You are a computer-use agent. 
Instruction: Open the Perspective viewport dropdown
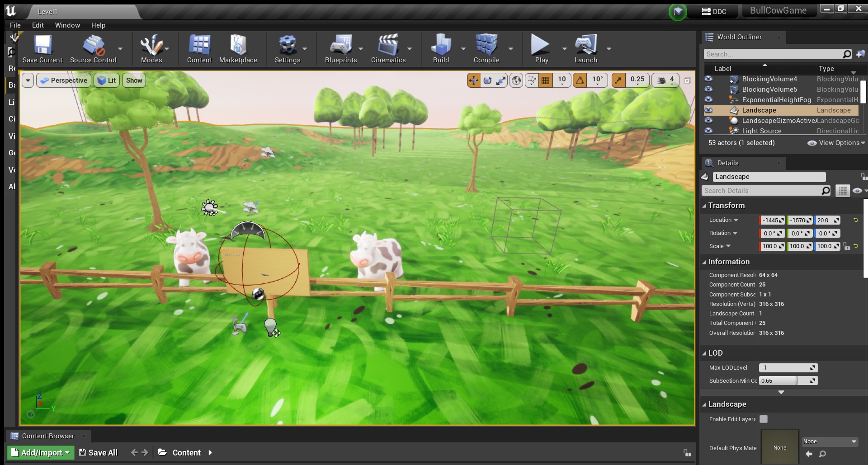(x=63, y=80)
